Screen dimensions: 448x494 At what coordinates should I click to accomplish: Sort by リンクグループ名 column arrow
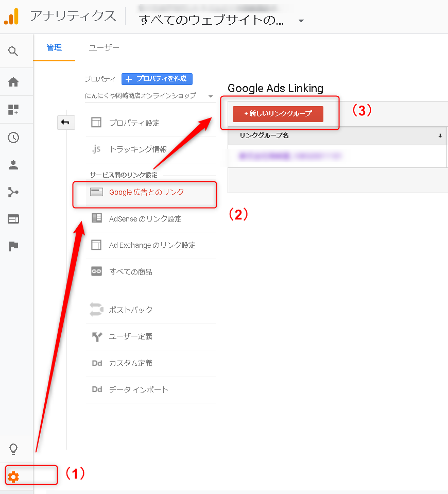pos(440,136)
